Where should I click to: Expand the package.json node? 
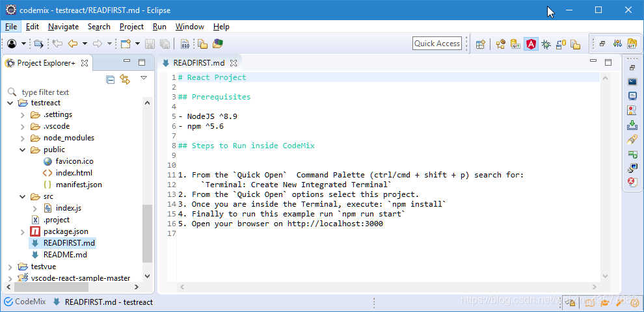(x=23, y=231)
